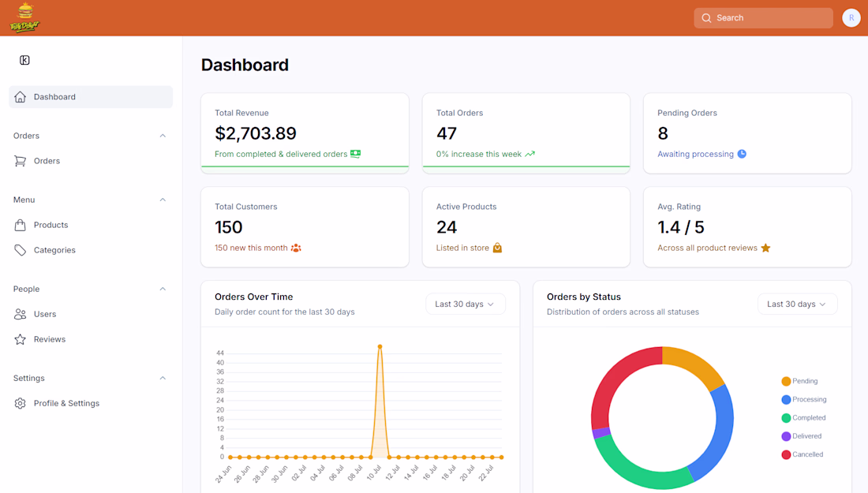Click the Categories tag icon in the sidebar
The image size is (868, 493).
(20, 250)
